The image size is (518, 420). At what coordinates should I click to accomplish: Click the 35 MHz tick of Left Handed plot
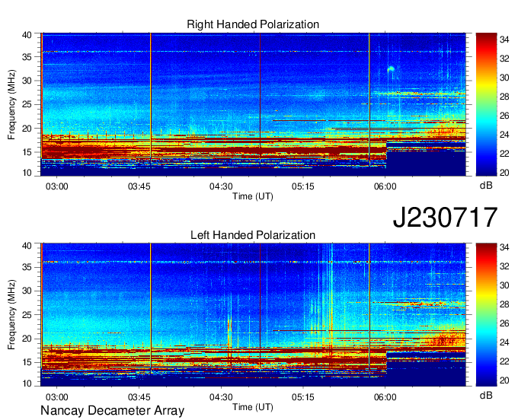pyautogui.click(x=27, y=267)
